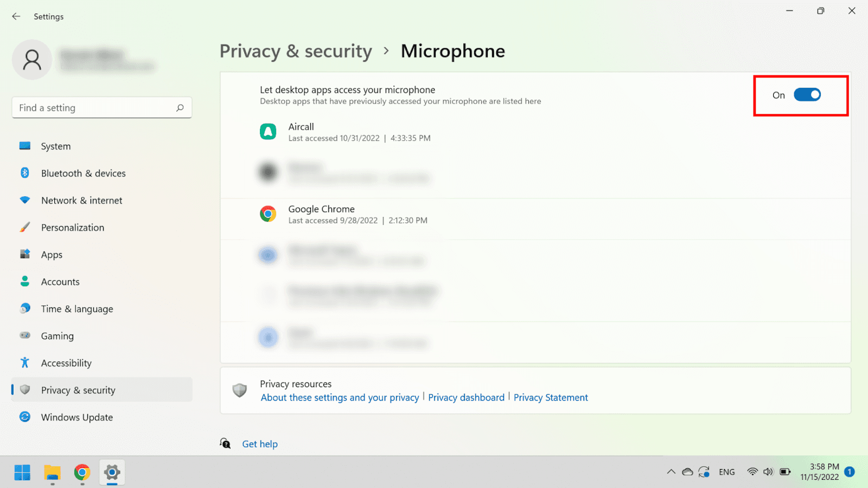Select the Network & internet globe icon

25,200
